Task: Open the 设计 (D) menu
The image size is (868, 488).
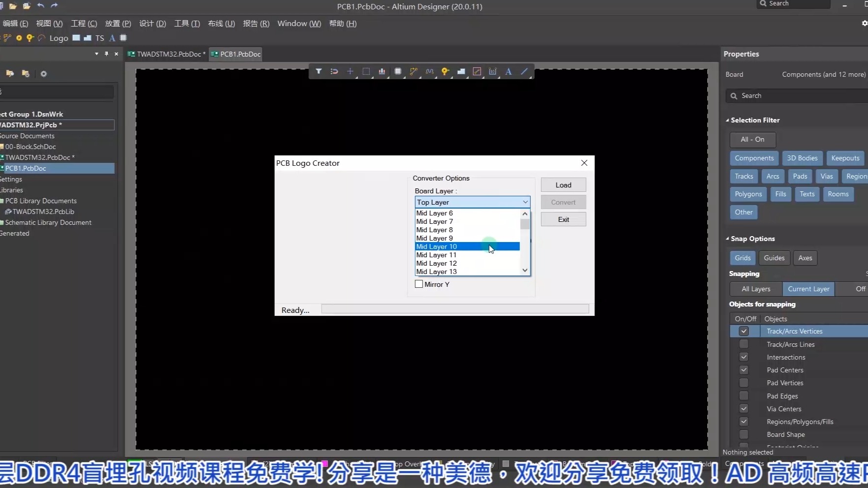Action: click(153, 23)
